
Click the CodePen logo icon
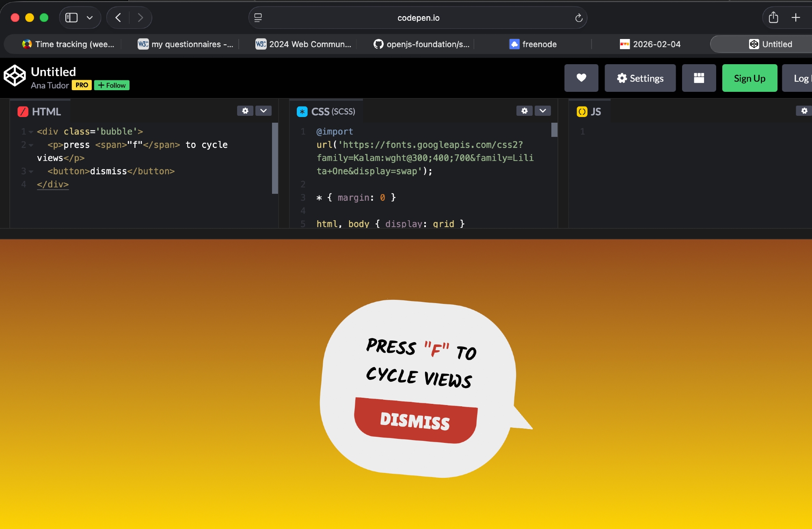click(x=15, y=76)
